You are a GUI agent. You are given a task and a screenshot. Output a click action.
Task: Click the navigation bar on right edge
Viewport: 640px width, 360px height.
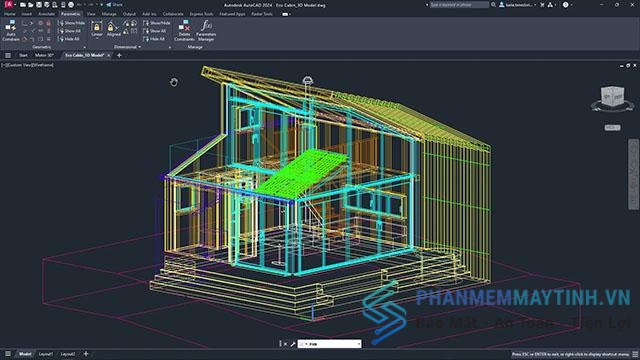pos(633,174)
